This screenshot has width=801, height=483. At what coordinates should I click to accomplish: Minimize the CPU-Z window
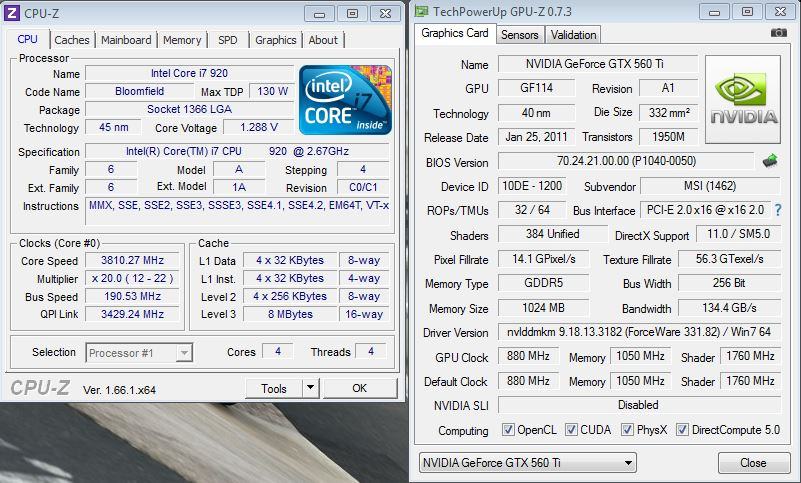pos(320,14)
